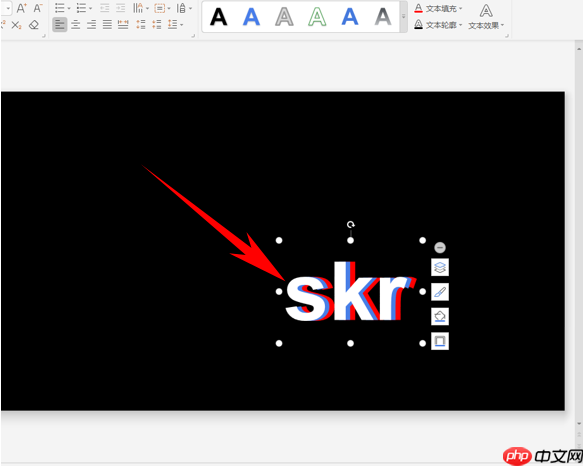Click the decrease font size icon

click(x=38, y=8)
